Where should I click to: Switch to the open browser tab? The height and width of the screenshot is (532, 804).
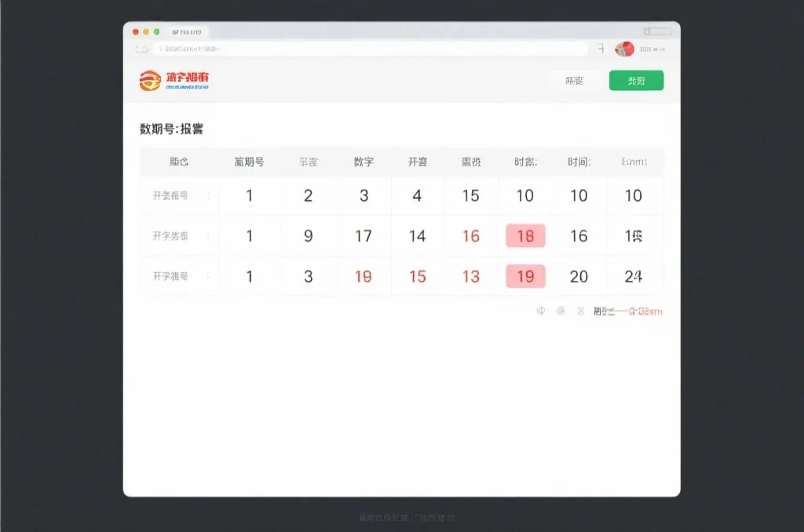tap(187, 32)
